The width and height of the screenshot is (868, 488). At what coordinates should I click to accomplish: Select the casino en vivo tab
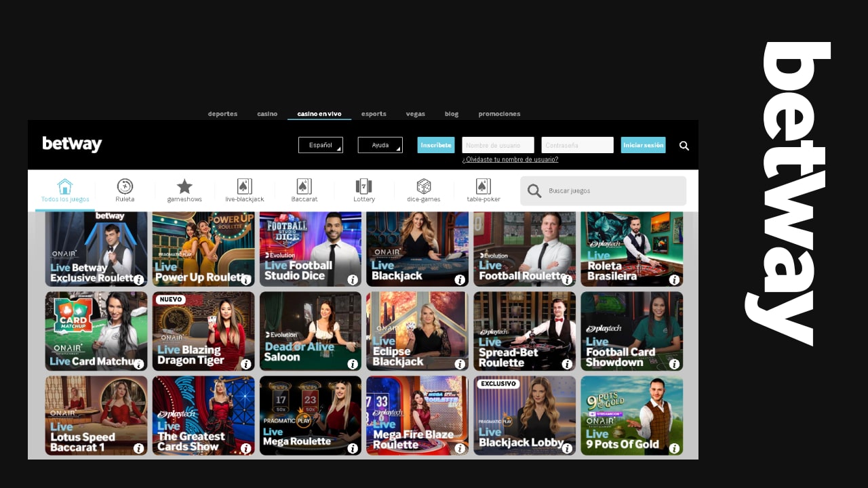(x=319, y=114)
